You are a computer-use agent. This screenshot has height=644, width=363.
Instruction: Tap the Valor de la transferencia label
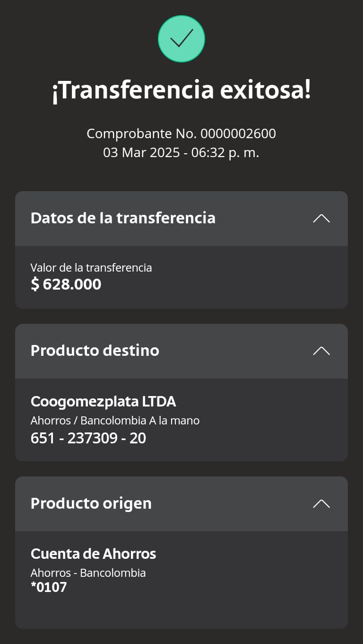point(91,268)
